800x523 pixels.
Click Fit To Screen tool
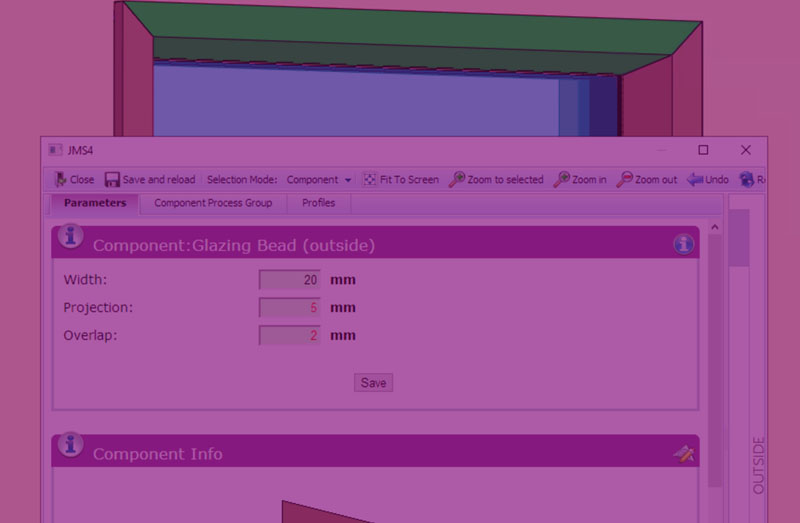click(x=400, y=180)
